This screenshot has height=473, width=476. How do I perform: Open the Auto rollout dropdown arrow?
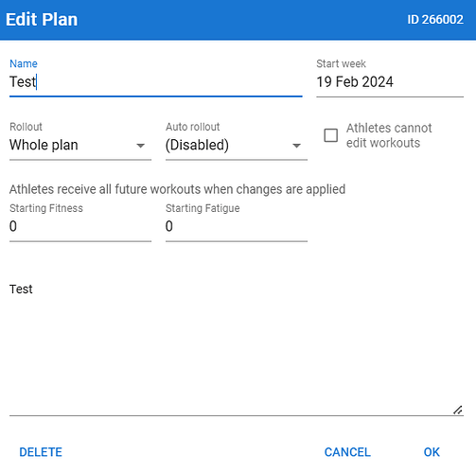pos(296,146)
